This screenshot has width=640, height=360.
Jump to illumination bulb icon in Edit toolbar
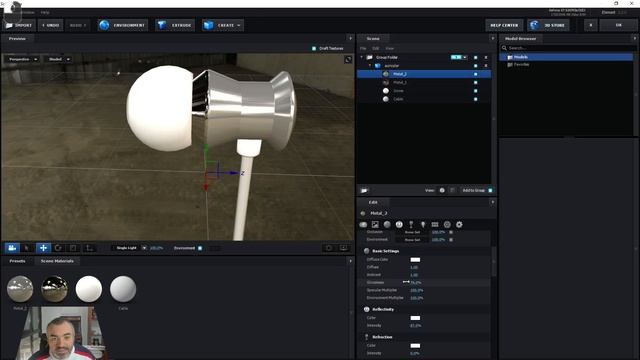click(x=423, y=224)
